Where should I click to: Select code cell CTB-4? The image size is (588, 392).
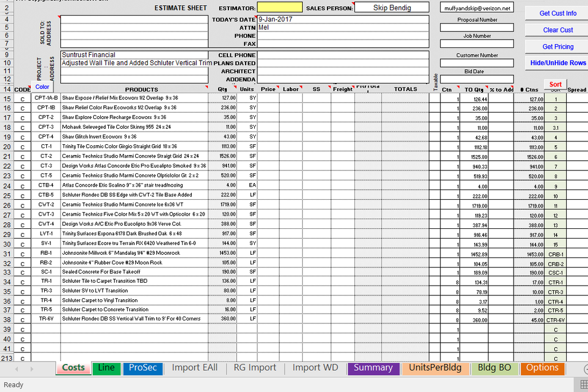click(x=46, y=185)
